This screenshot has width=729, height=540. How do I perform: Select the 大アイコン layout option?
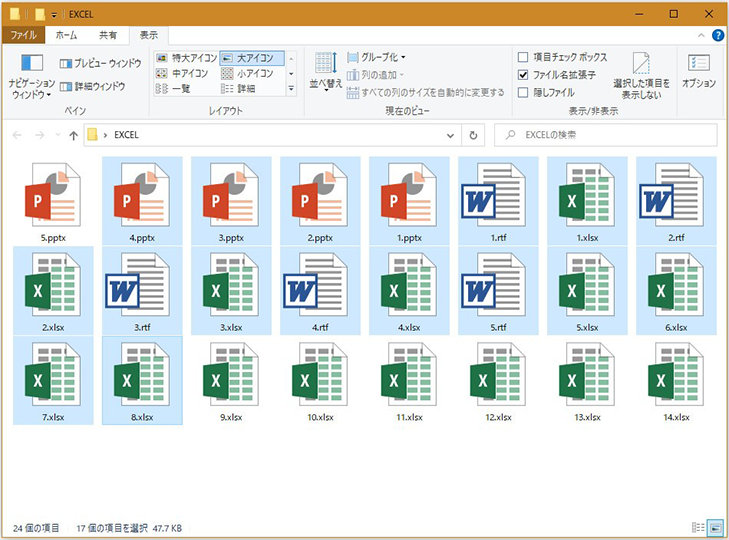click(252, 58)
